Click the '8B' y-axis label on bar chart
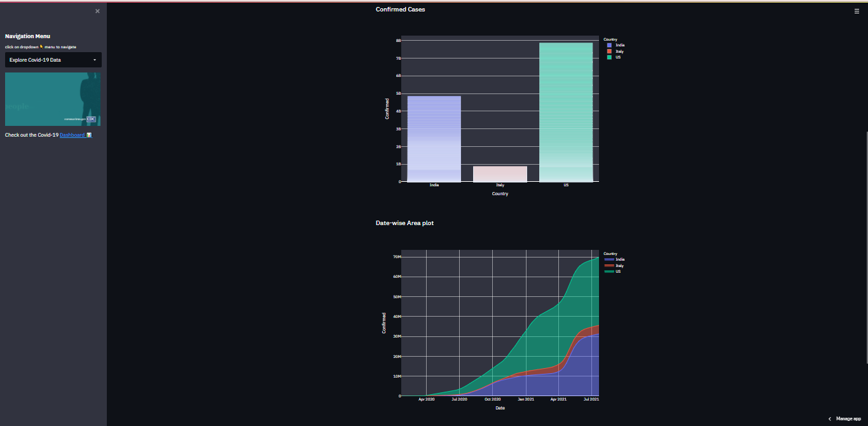 click(398, 41)
